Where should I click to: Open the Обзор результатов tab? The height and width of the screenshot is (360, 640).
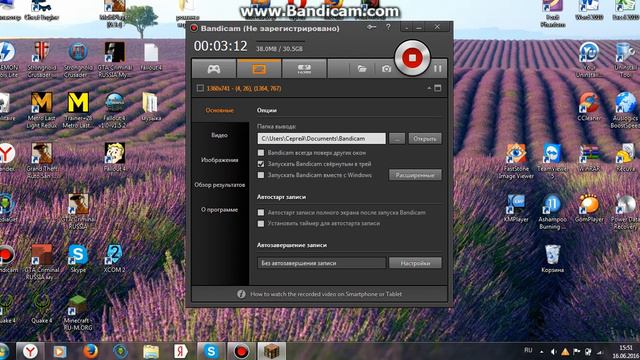point(220,185)
